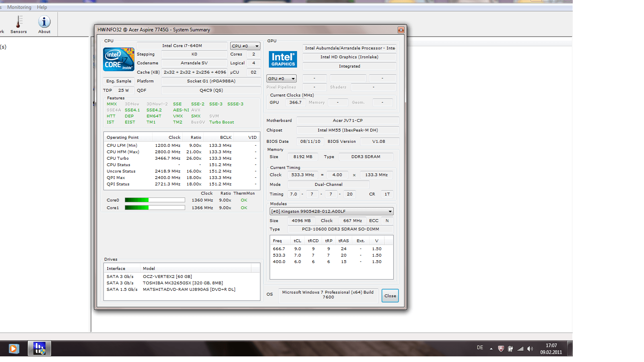Select the 'Uncore Status' row
Screen dimensions: 644x362
point(182,171)
